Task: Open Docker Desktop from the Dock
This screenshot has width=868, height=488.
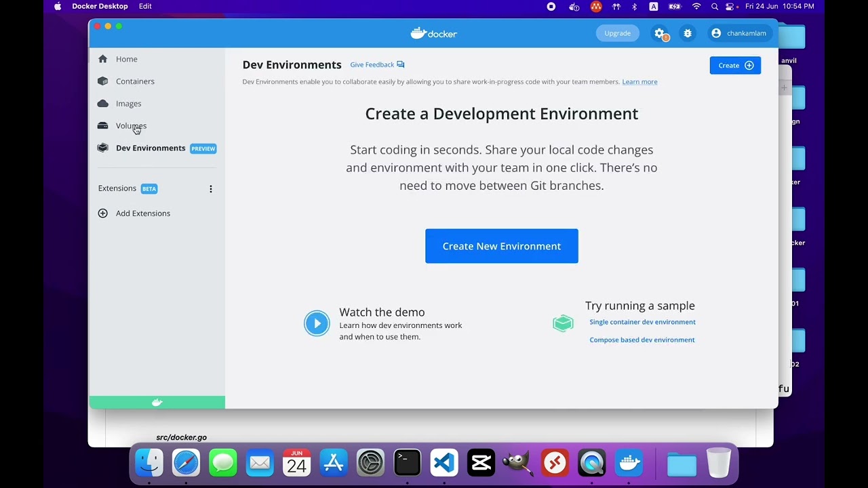Action: coord(629,464)
